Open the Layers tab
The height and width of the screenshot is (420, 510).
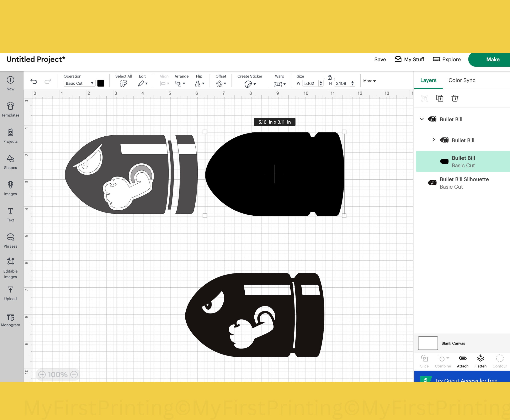coord(428,80)
